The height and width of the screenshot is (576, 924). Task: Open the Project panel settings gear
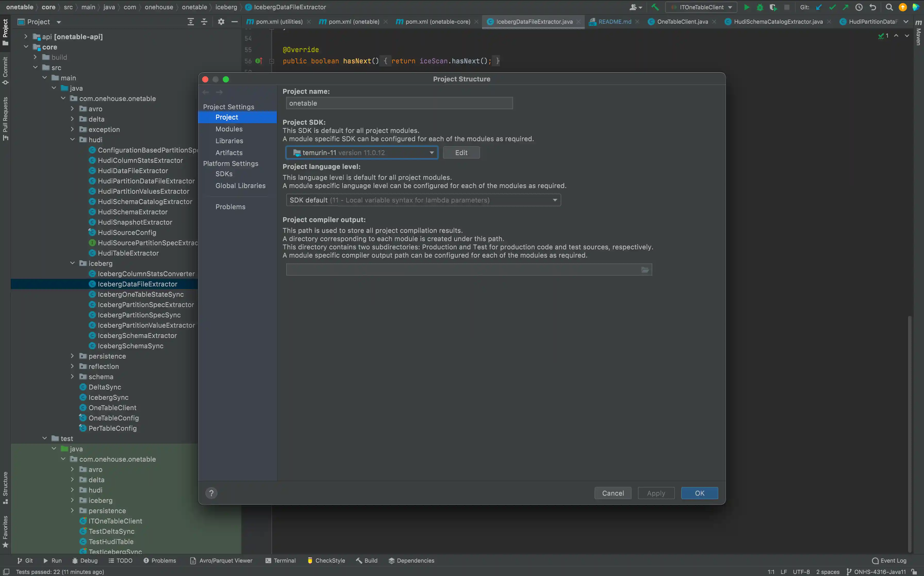tap(221, 22)
